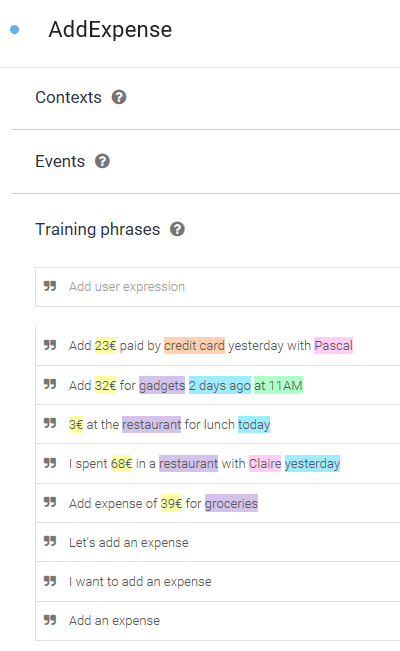Open the Training phrases help icon
This screenshot has height=651, width=400.
click(x=177, y=229)
